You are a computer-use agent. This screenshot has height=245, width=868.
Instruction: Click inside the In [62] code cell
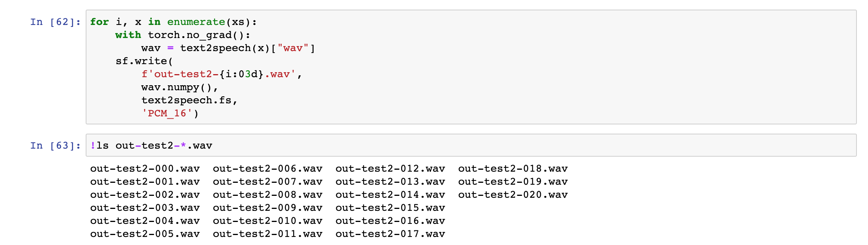point(471,67)
